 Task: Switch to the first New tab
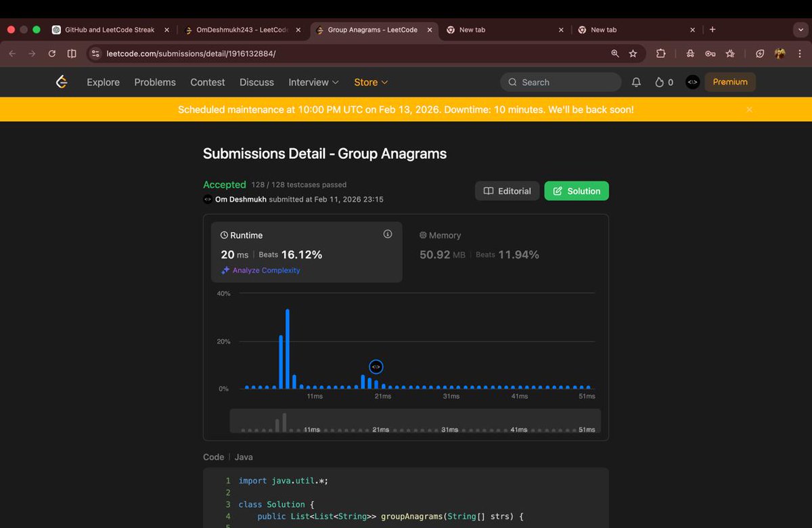pos(504,30)
